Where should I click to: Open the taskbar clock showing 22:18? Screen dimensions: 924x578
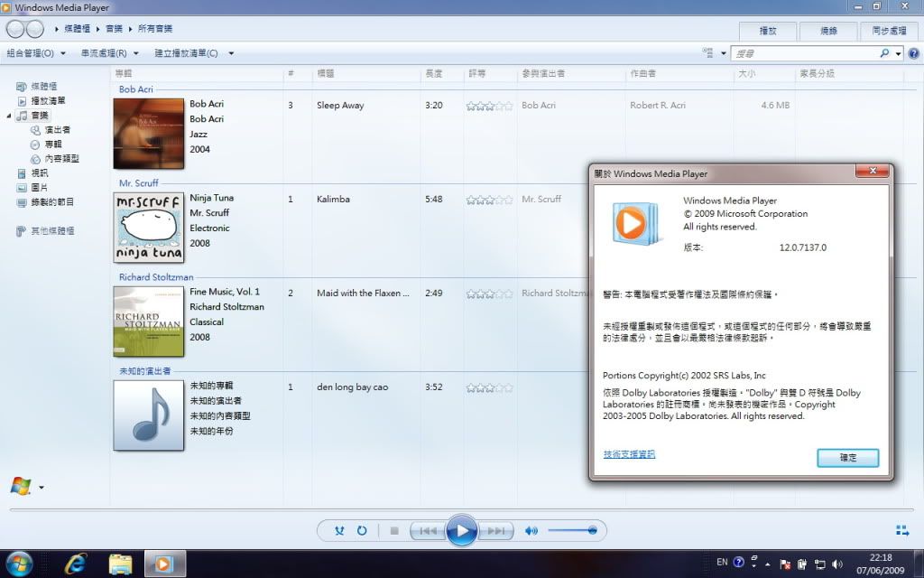[x=881, y=564]
